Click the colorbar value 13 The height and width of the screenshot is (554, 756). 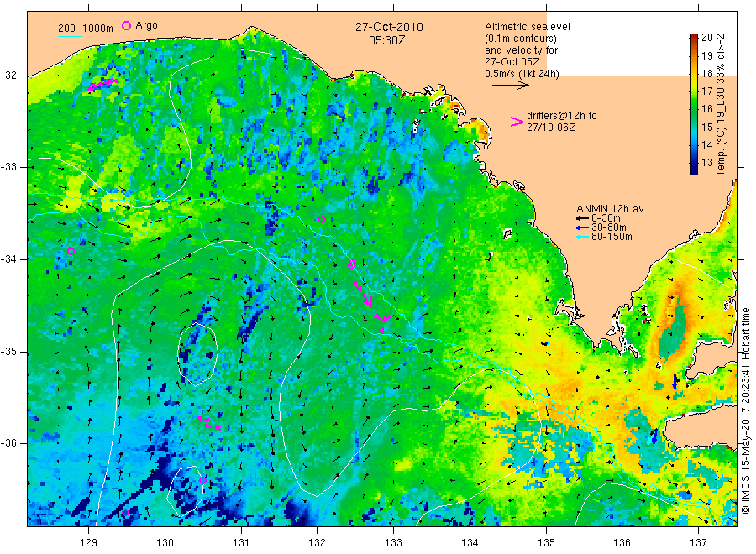click(x=706, y=162)
